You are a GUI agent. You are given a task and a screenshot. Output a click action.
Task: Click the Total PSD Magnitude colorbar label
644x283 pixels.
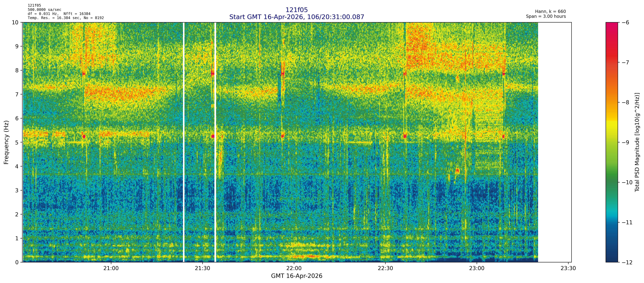click(637, 142)
